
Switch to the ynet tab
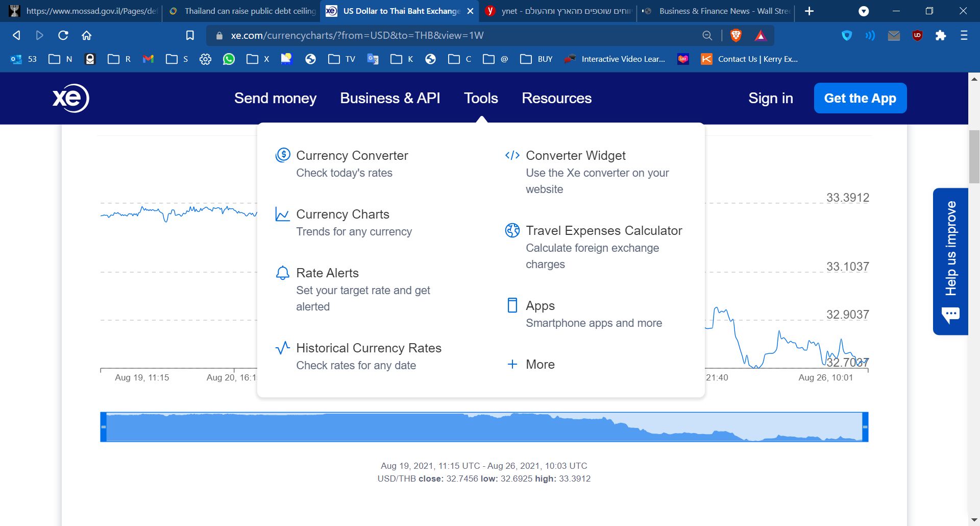(x=558, y=11)
